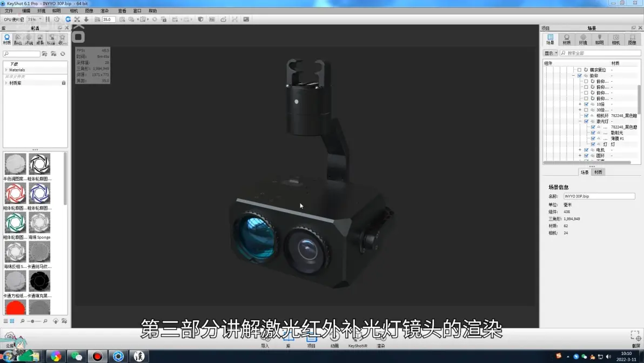
Task: Expand the 10倍 tree node
Action: click(580, 104)
